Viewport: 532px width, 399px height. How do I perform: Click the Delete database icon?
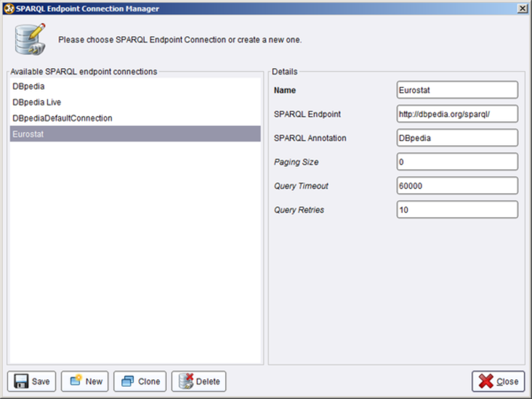pyautogui.click(x=186, y=381)
